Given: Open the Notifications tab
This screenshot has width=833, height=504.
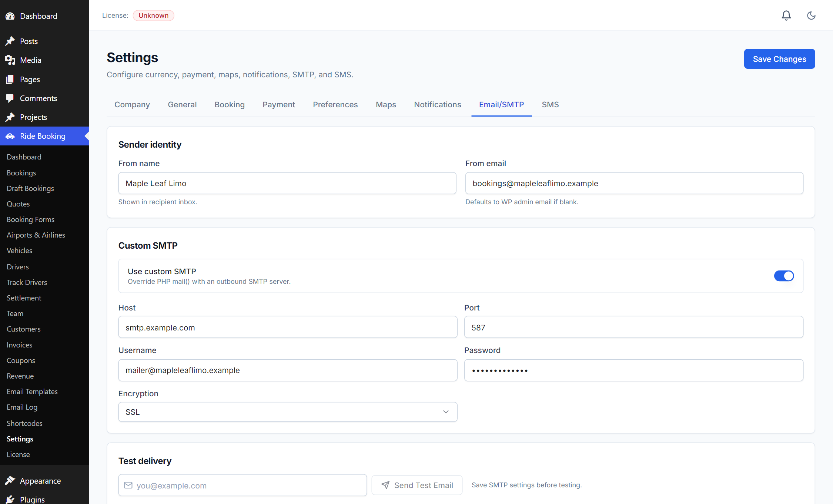Looking at the screenshot, I should 438,105.
